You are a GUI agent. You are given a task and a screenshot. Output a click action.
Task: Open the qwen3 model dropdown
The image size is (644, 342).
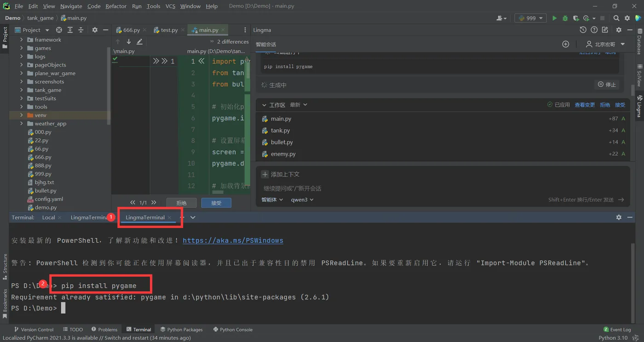pos(302,200)
